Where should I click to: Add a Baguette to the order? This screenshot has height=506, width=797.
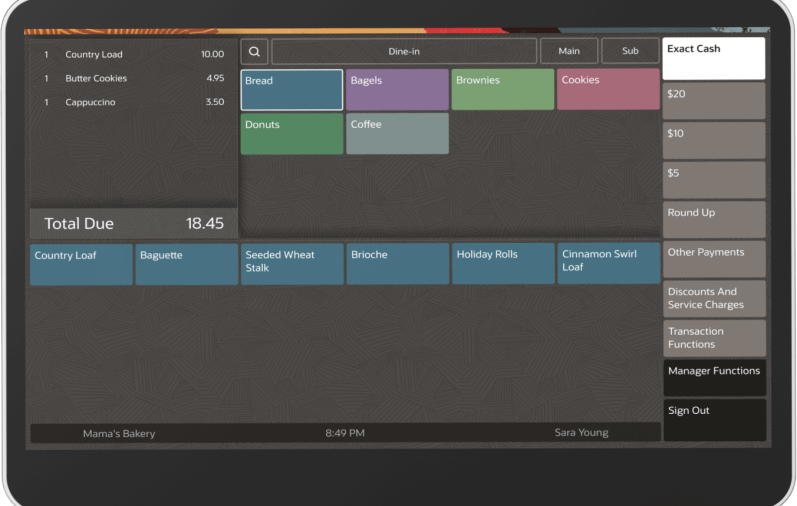186,264
